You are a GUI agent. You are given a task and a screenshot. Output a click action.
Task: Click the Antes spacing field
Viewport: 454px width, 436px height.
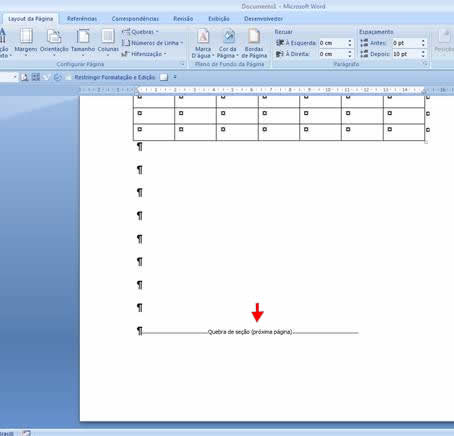coord(406,43)
